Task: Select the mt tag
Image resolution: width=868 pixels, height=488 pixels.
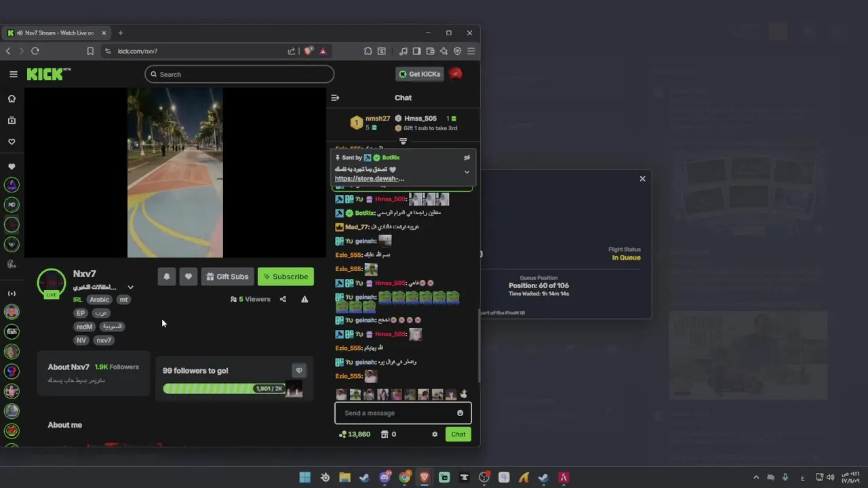Action: pyautogui.click(x=123, y=300)
